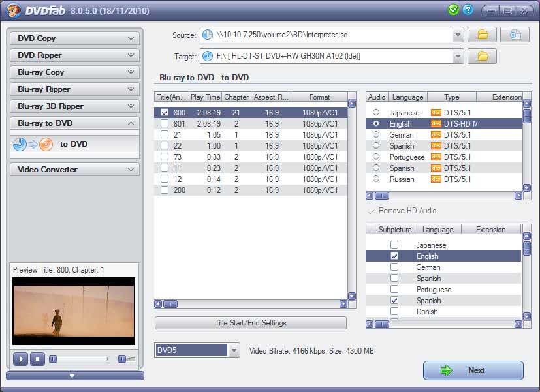Open source image file button with disc icon
The height and width of the screenshot is (392, 540).
[515, 35]
